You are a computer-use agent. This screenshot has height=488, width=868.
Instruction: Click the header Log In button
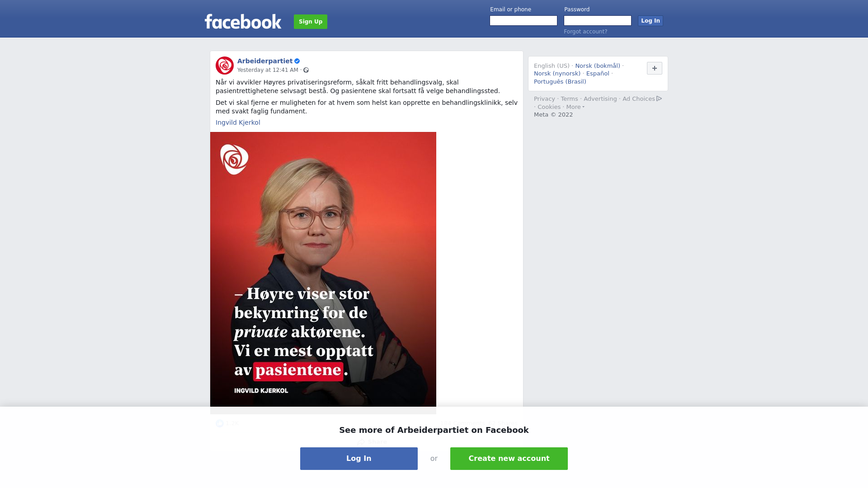point(650,21)
